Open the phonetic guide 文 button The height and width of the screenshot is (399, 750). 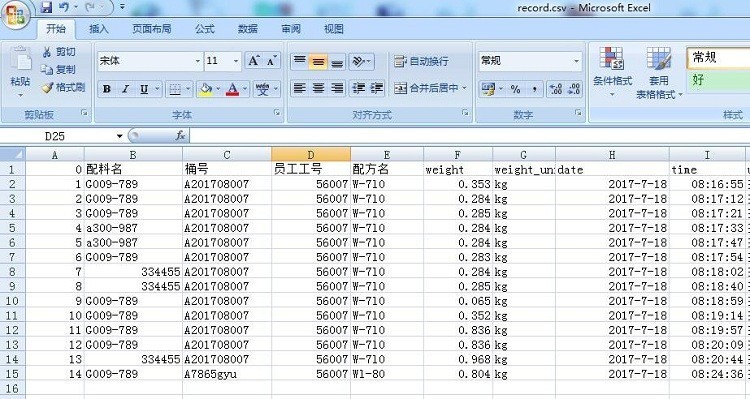pos(263,89)
